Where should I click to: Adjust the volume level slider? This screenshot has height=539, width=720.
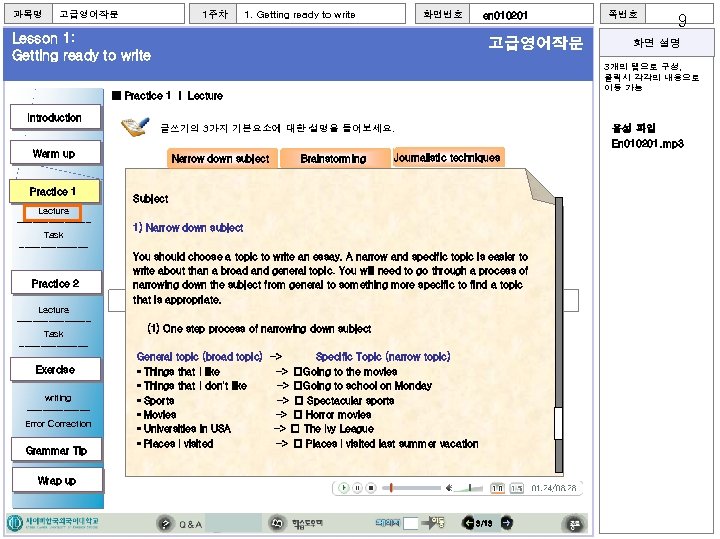(x=469, y=488)
